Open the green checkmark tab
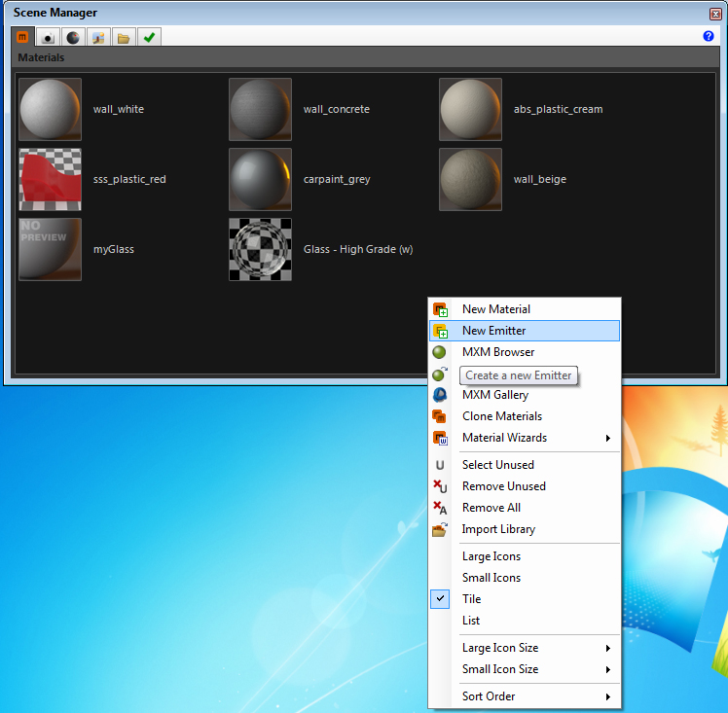The image size is (728, 713). 149,38
